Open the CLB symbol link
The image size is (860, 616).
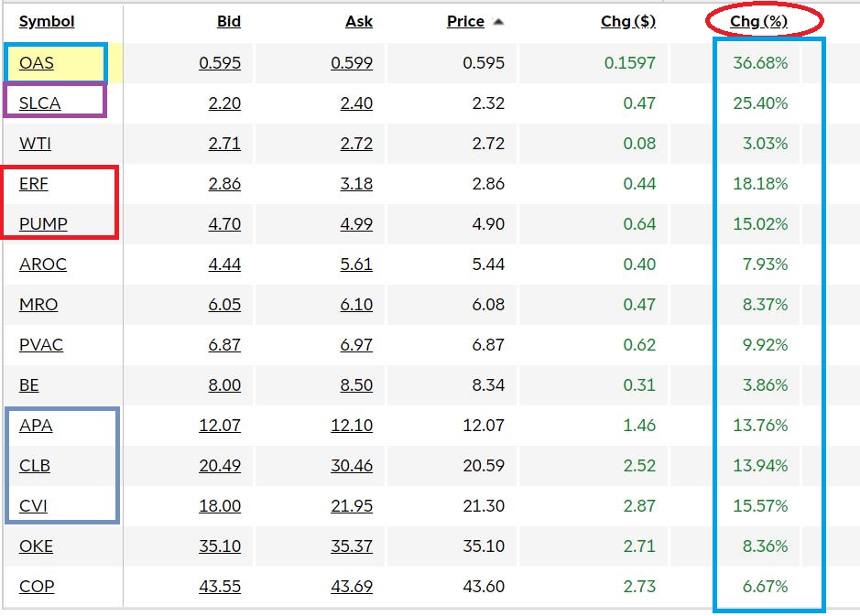coord(35,465)
